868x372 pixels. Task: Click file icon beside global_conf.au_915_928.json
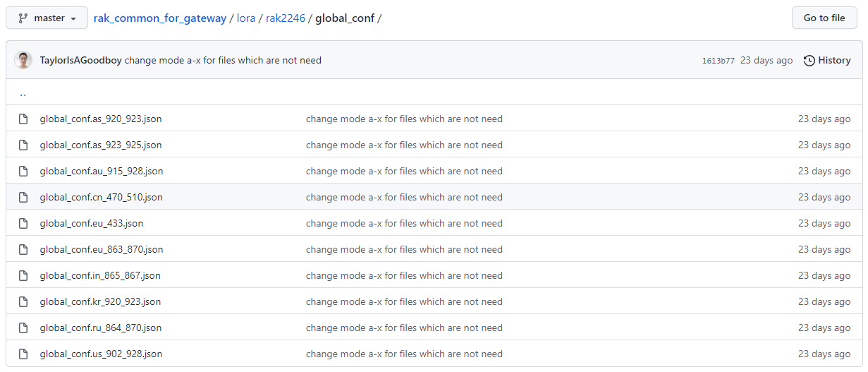coord(23,171)
